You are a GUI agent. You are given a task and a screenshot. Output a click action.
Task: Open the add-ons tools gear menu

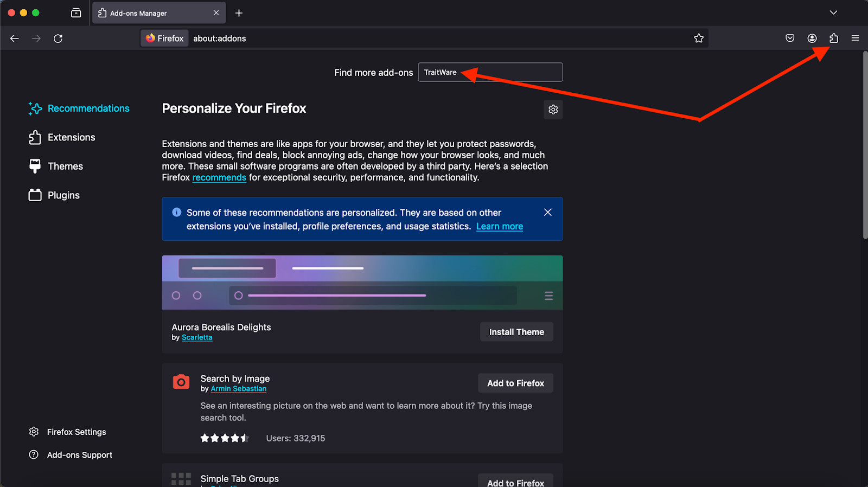pyautogui.click(x=553, y=110)
